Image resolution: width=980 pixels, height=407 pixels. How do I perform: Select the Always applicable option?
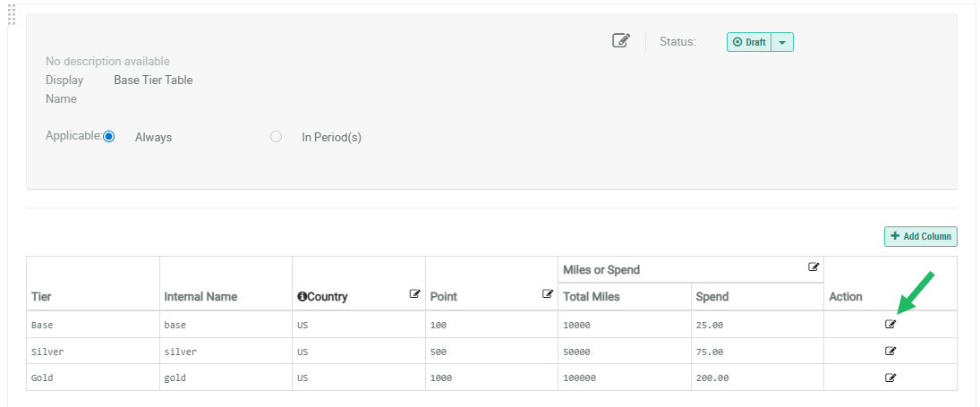click(x=109, y=137)
